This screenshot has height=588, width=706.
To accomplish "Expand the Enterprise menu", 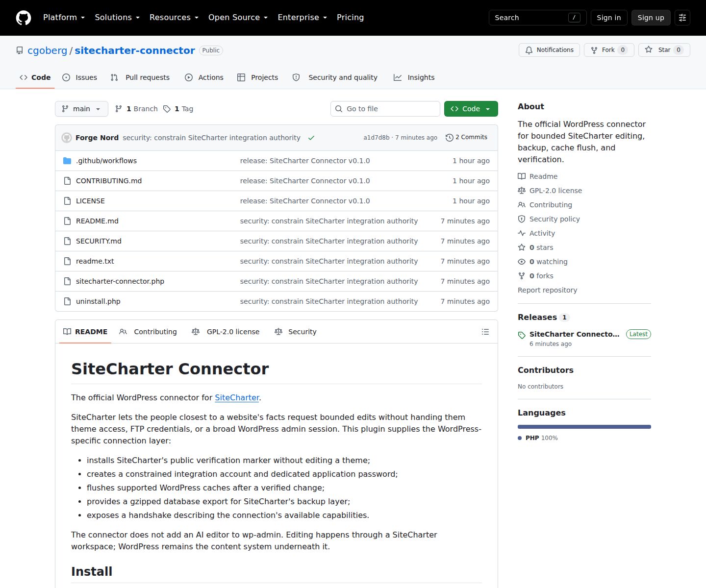I will tap(302, 18).
